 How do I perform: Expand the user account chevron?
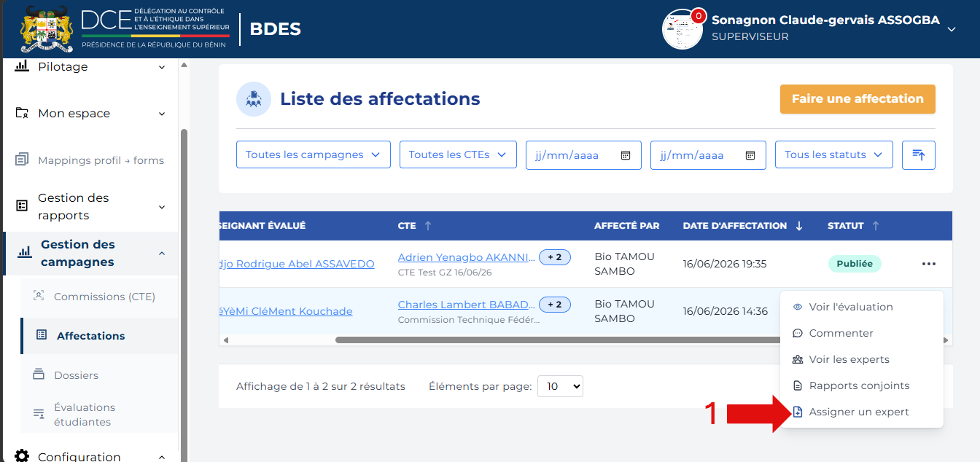[x=951, y=29]
